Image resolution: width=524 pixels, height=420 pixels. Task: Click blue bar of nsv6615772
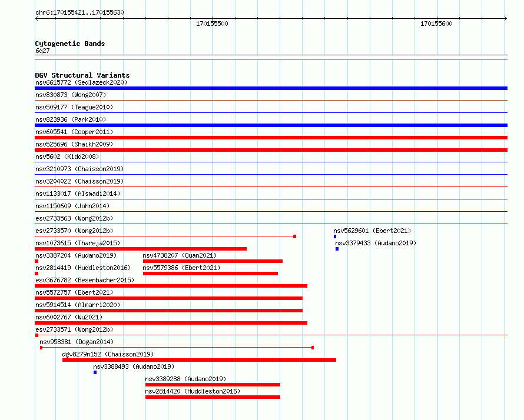click(271, 88)
